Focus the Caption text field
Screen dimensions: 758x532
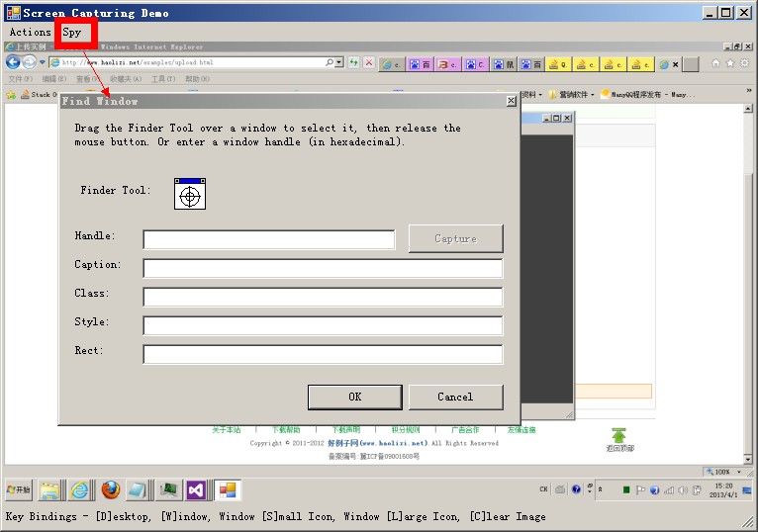pos(323,268)
